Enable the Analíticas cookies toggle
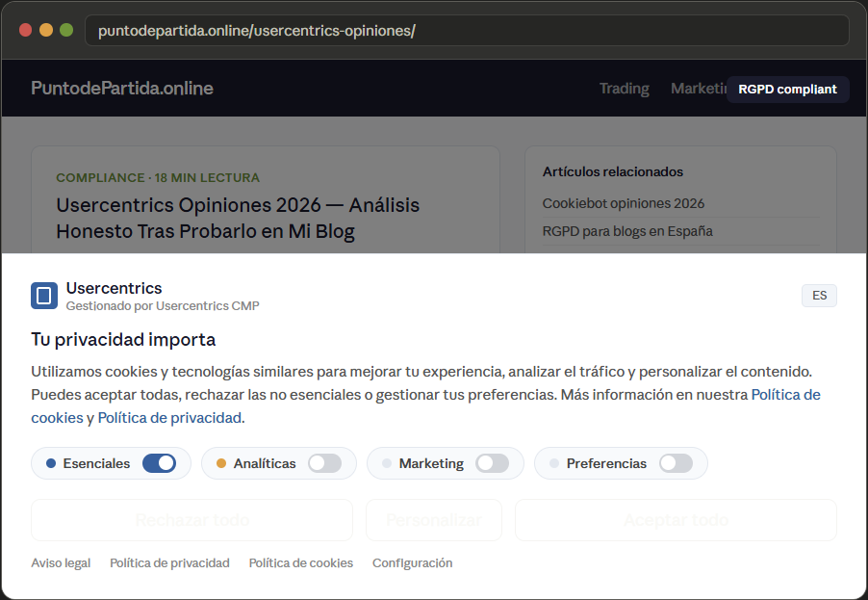 point(324,463)
